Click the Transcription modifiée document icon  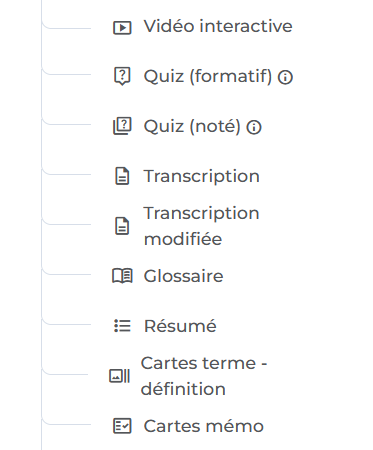[x=122, y=226]
